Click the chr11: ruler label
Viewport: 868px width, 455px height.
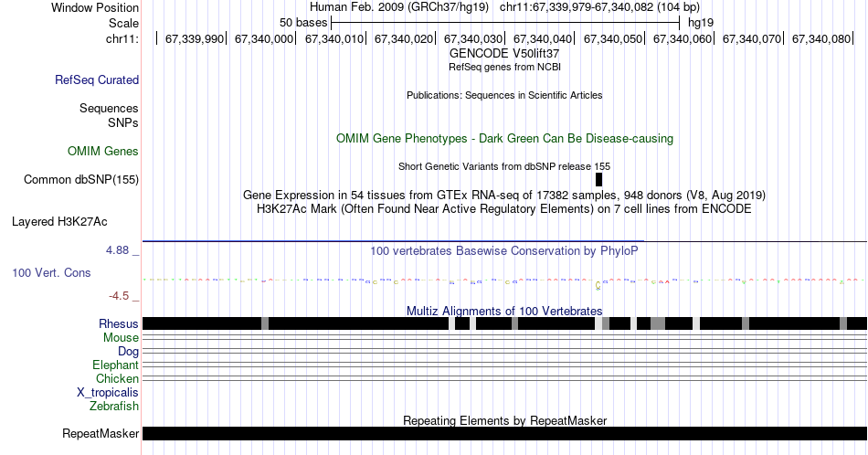pyautogui.click(x=122, y=38)
